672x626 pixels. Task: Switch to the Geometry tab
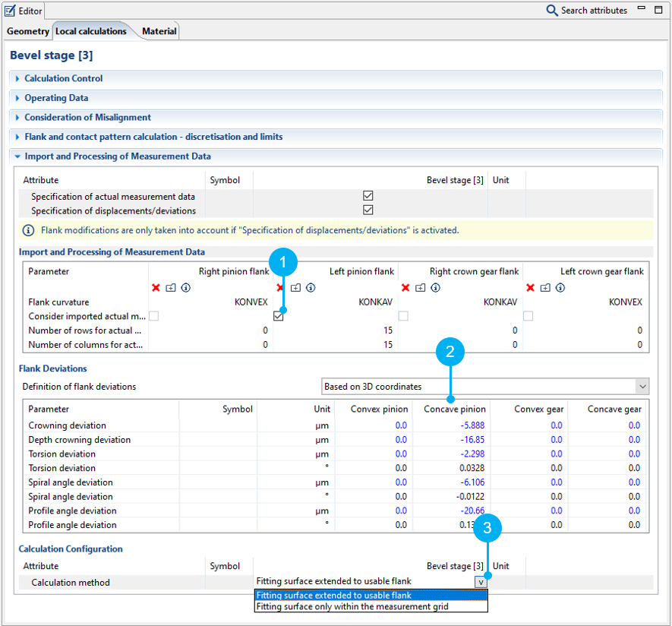click(28, 31)
